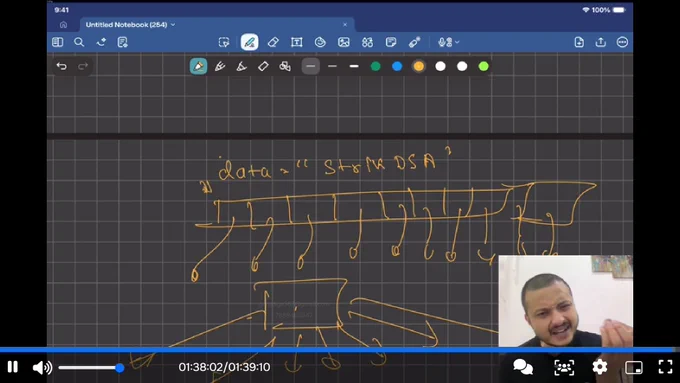Expand the notebook title dropdown chevron

pos(173,25)
